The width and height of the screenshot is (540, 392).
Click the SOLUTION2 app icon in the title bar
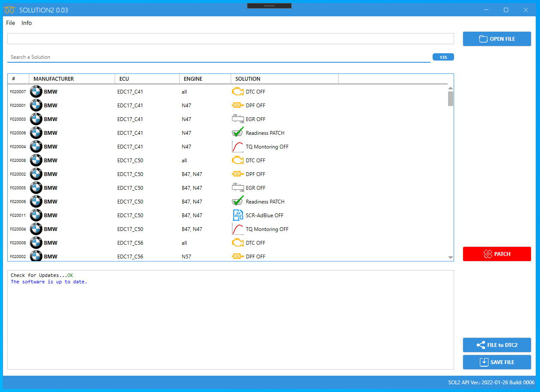[x=9, y=10]
